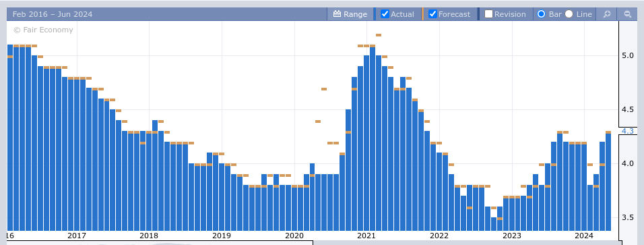Click the first blue bar at the far left
Image resolution: width=644 pixels, height=245 pixels.
click(10, 138)
